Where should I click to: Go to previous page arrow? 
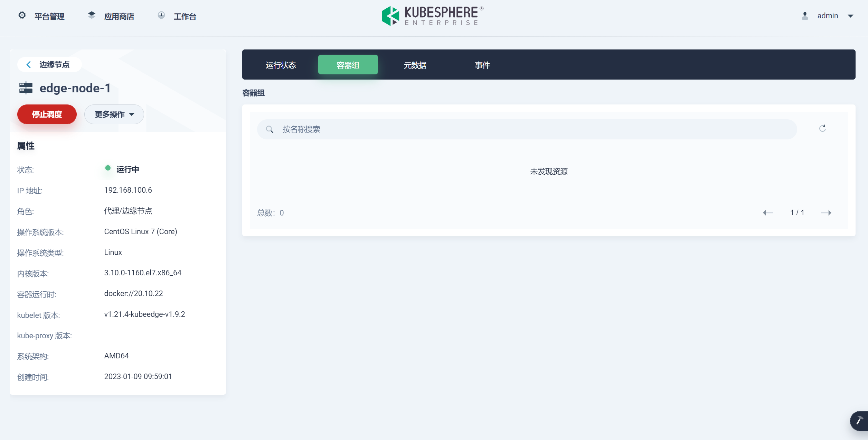(768, 213)
